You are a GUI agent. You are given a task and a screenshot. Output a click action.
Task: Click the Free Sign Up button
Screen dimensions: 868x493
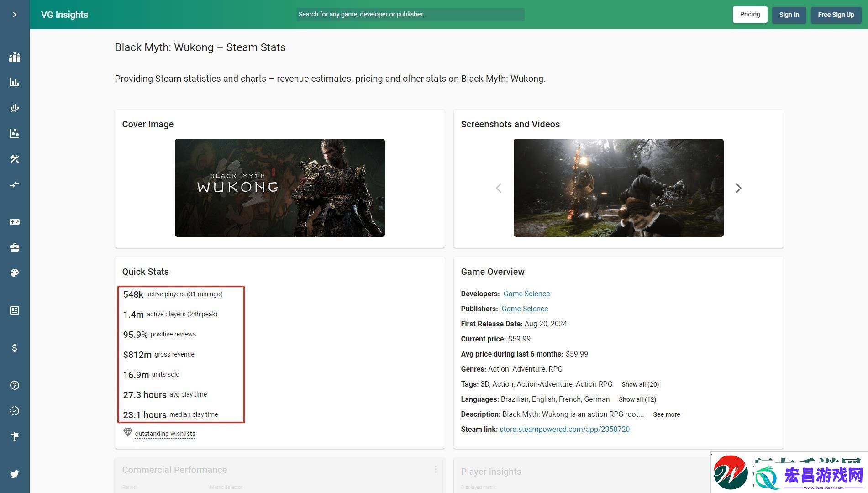click(836, 15)
